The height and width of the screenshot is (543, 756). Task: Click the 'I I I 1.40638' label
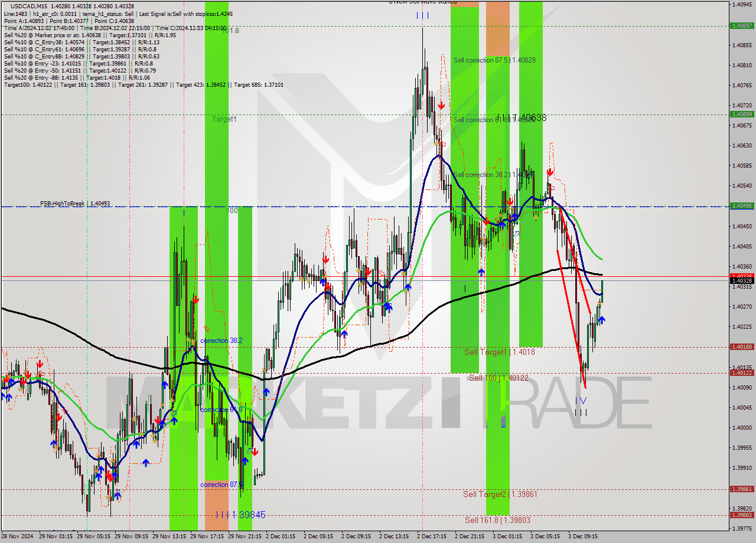pos(522,118)
